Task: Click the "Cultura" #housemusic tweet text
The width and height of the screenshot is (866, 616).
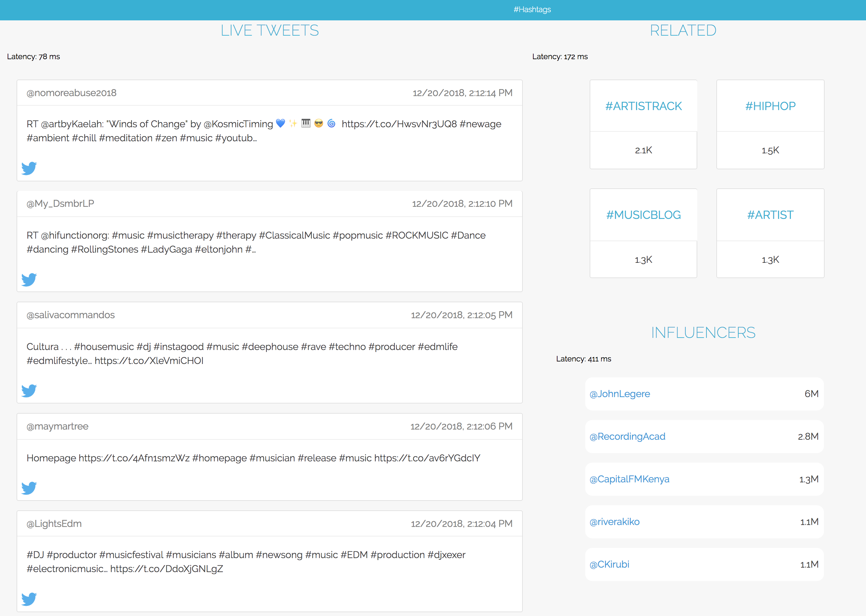Action: click(242, 353)
